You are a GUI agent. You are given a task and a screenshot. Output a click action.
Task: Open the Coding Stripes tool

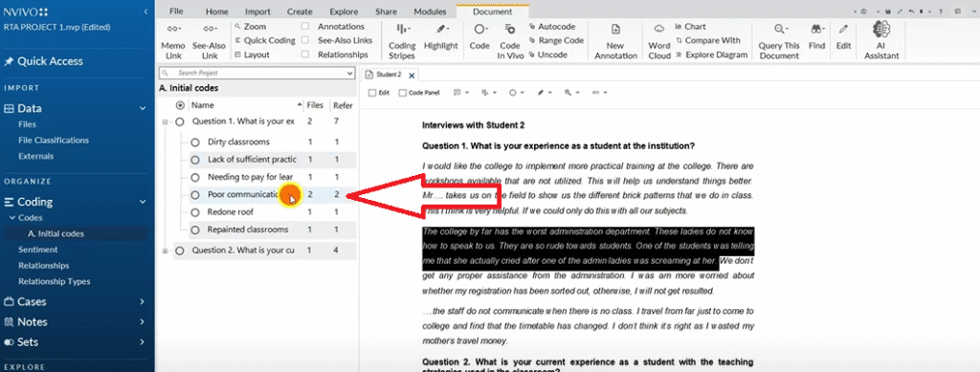pos(402,42)
